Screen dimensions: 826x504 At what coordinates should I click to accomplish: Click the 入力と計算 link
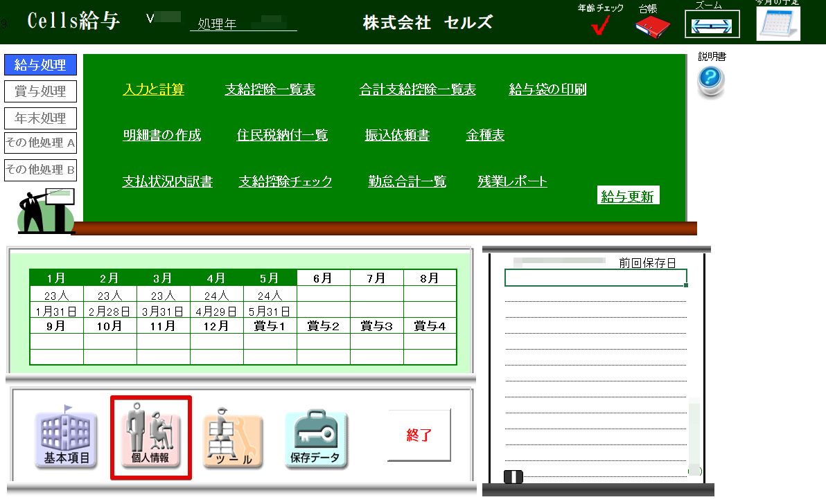click(x=153, y=89)
